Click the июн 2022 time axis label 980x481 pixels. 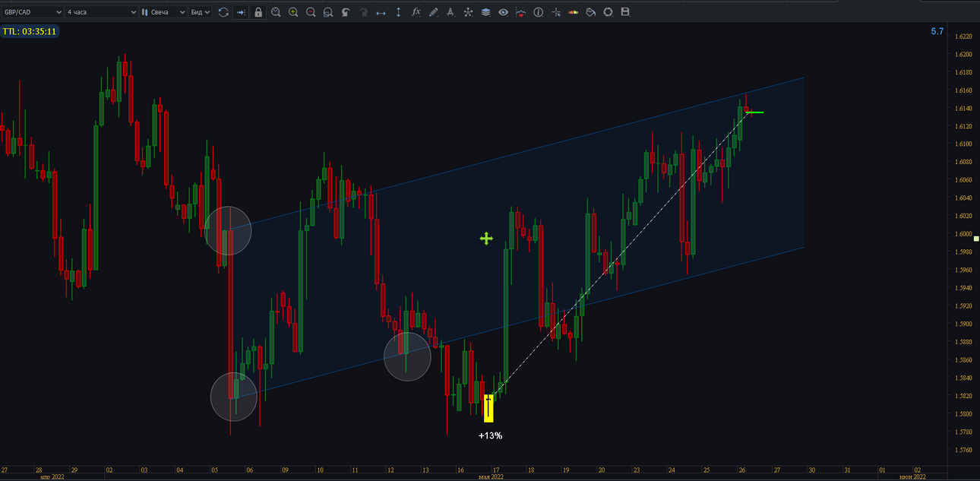coord(912,477)
